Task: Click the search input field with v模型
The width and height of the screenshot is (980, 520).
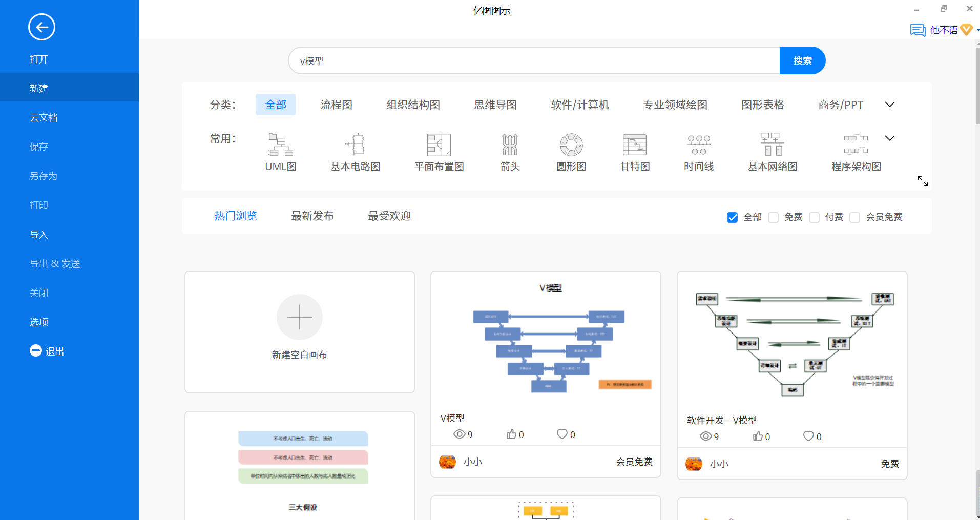Action: click(x=534, y=60)
